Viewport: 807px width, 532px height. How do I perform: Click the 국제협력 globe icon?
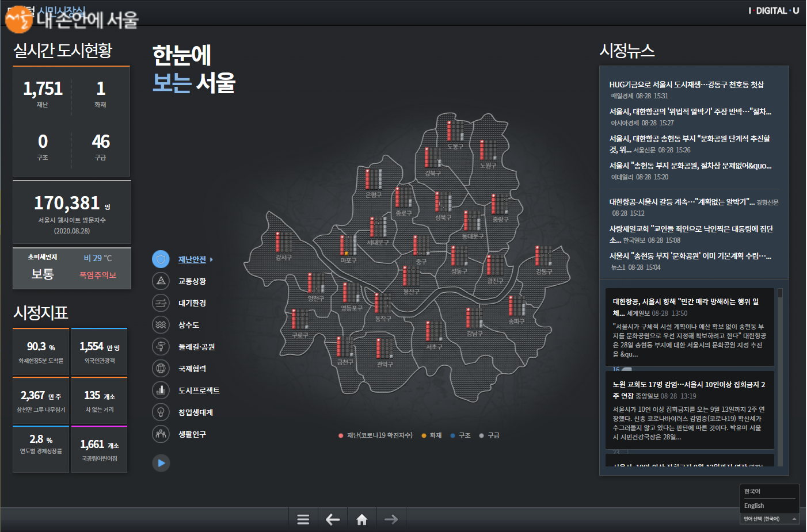click(161, 368)
